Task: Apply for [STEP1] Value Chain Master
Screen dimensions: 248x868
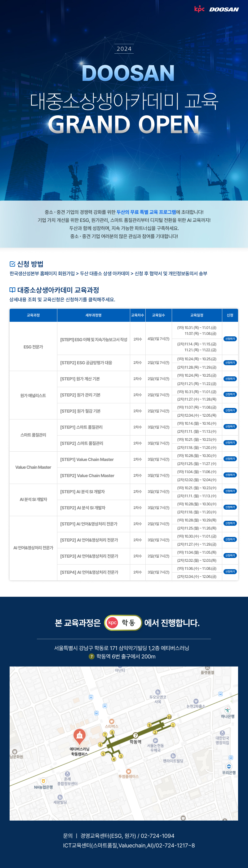Action: [230, 459]
